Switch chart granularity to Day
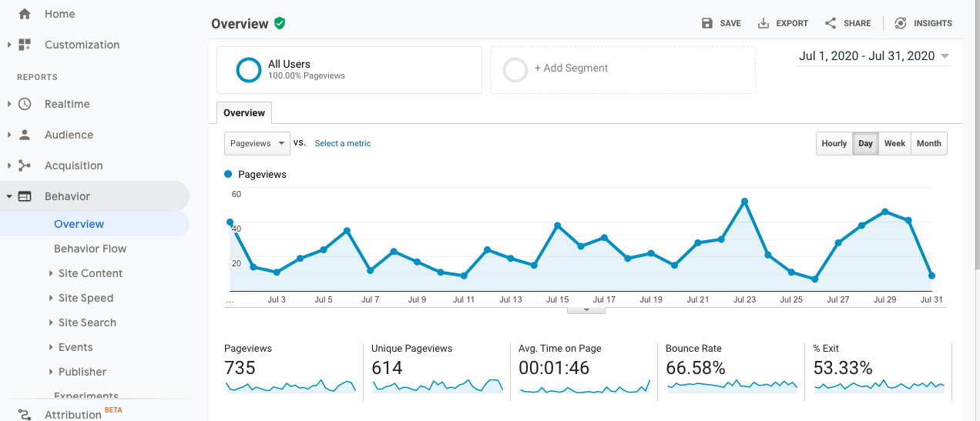Viewport: 980px width, 421px height. click(x=865, y=143)
